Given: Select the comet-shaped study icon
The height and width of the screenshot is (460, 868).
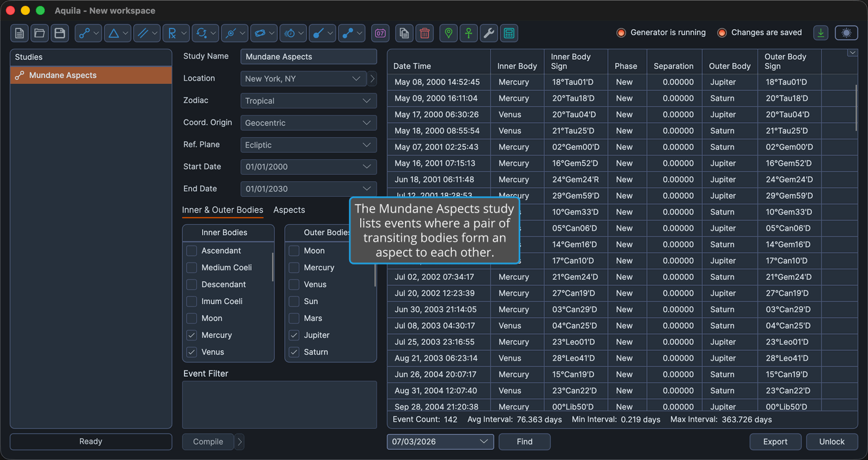Looking at the screenshot, I should coord(322,33).
